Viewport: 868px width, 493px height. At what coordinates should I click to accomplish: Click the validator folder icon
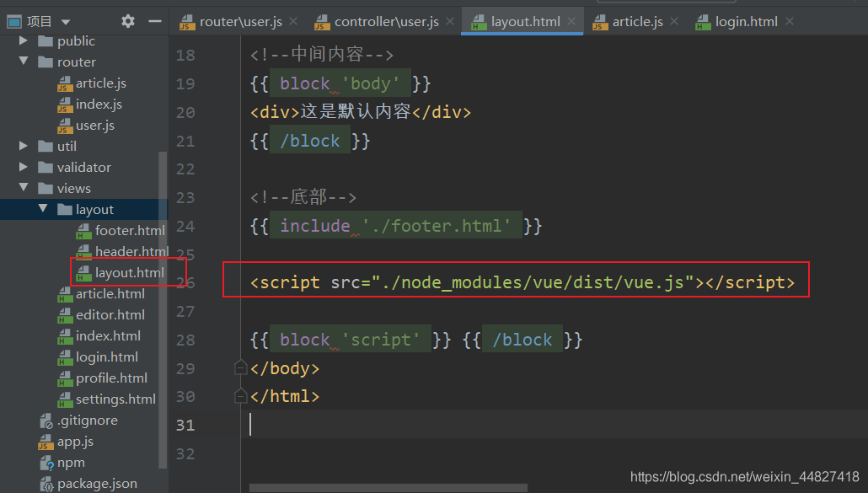click(46, 167)
